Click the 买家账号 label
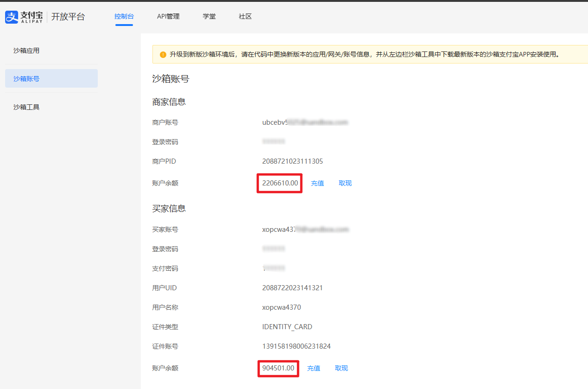Screen dimensions: 588x389 click(165, 230)
